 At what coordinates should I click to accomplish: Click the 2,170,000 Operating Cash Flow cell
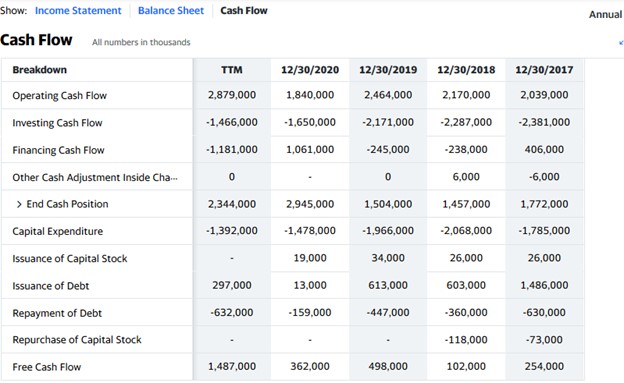click(x=466, y=95)
